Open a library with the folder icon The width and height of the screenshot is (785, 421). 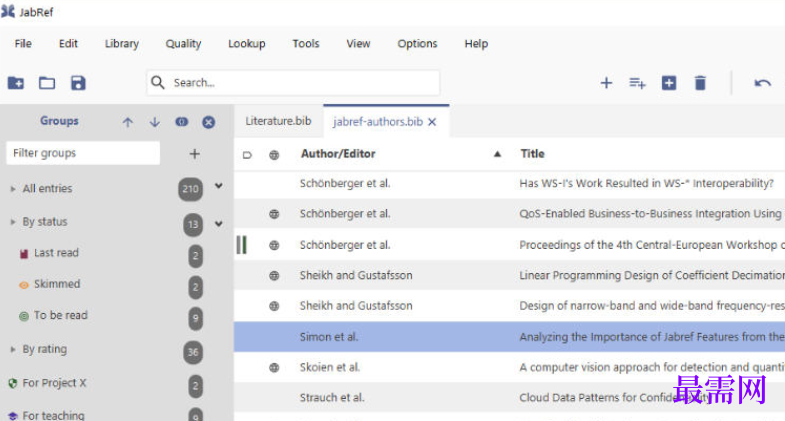(x=47, y=83)
